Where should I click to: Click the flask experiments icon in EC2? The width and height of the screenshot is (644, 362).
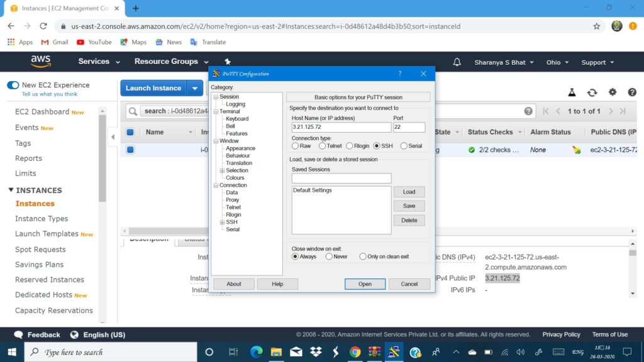(572, 92)
